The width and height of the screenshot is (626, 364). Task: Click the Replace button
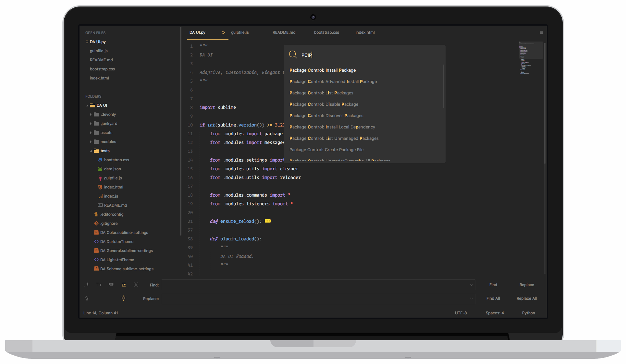(527, 285)
